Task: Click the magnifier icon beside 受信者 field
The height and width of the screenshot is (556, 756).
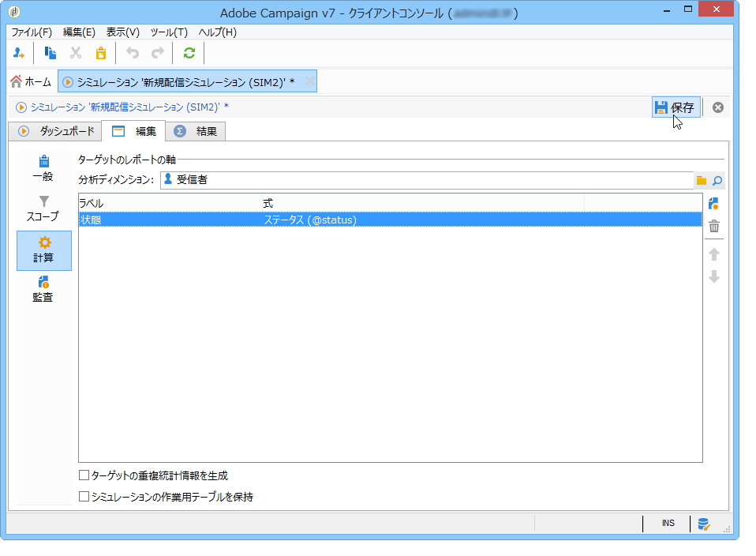Action: [x=717, y=181]
